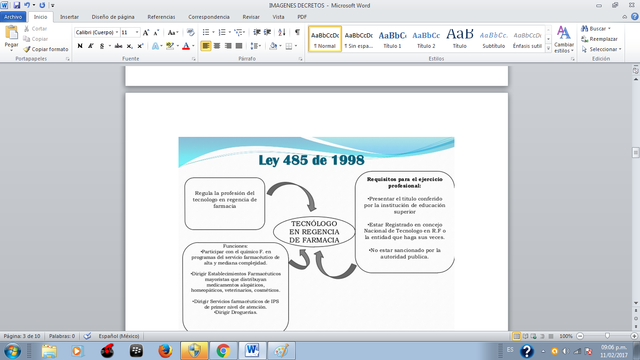
Task: Toggle strikethrough (abc) formatting
Action: [118, 46]
